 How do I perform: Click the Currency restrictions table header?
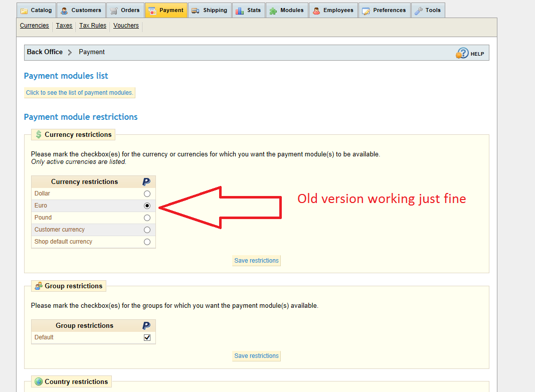click(85, 182)
